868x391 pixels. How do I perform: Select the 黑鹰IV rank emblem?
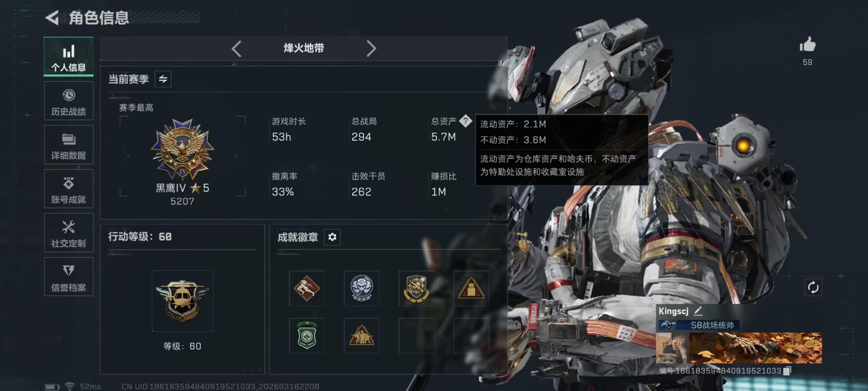coord(182,149)
